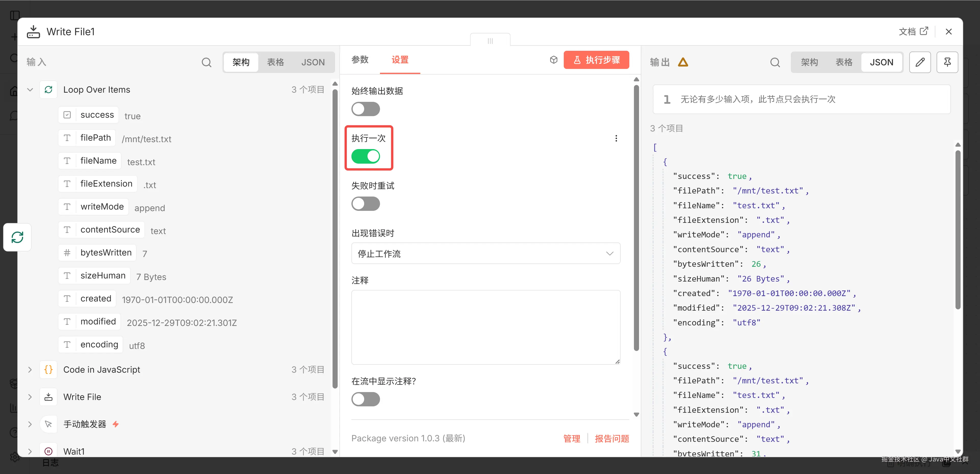
Task: Click the 执行步骤 button
Action: pyautogui.click(x=596, y=60)
